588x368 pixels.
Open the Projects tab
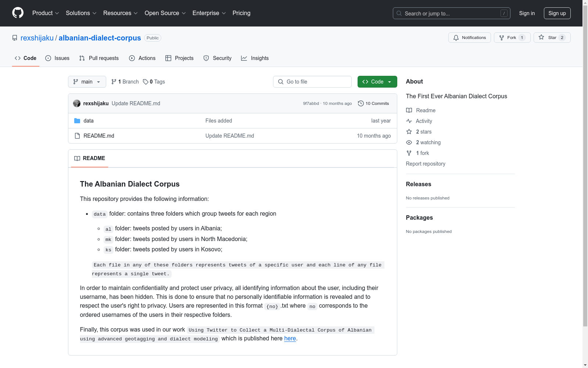pyautogui.click(x=179, y=58)
